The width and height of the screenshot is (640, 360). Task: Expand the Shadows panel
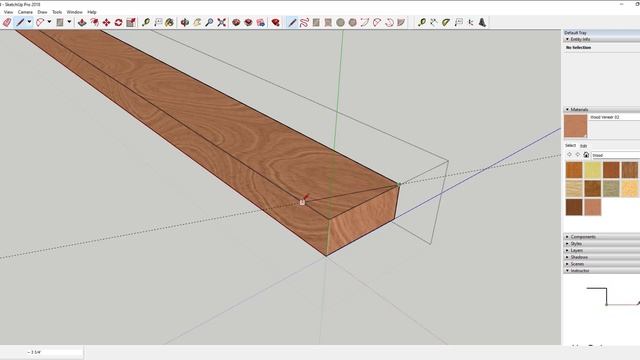567,257
